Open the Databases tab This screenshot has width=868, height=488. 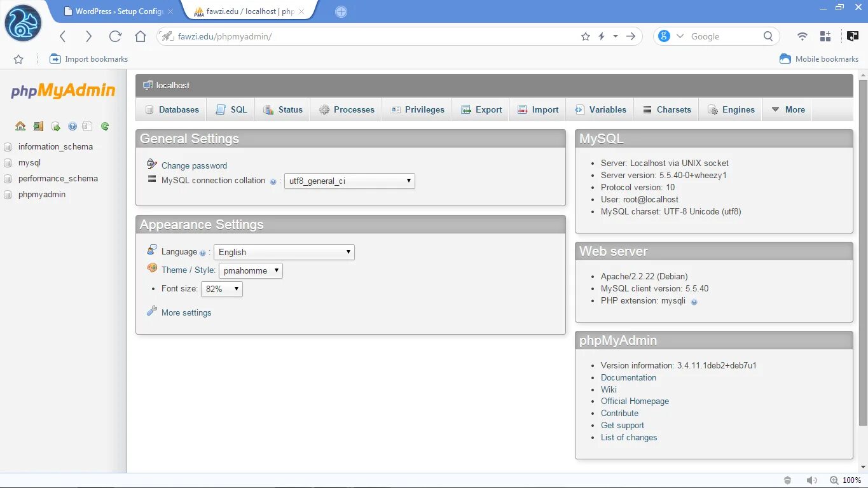click(172, 109)
